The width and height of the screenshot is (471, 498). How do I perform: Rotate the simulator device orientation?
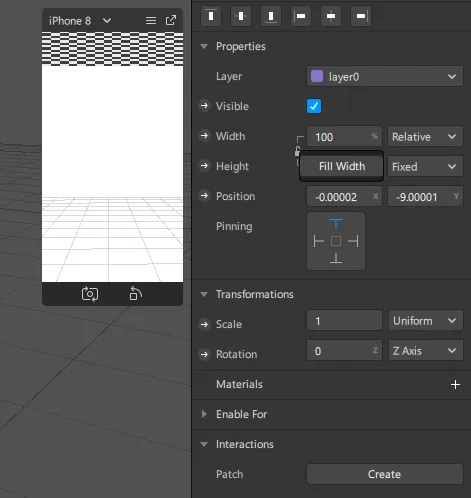136,294
